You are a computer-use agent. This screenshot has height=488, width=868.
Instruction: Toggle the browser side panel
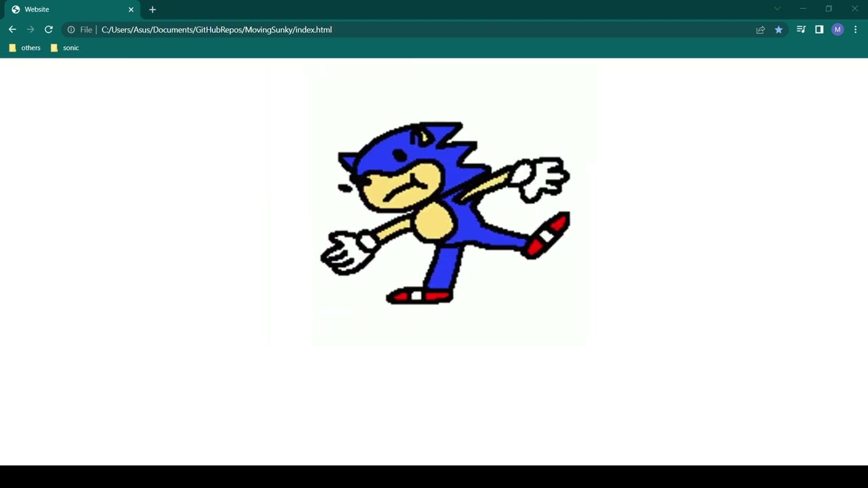(x=819, y=30)
